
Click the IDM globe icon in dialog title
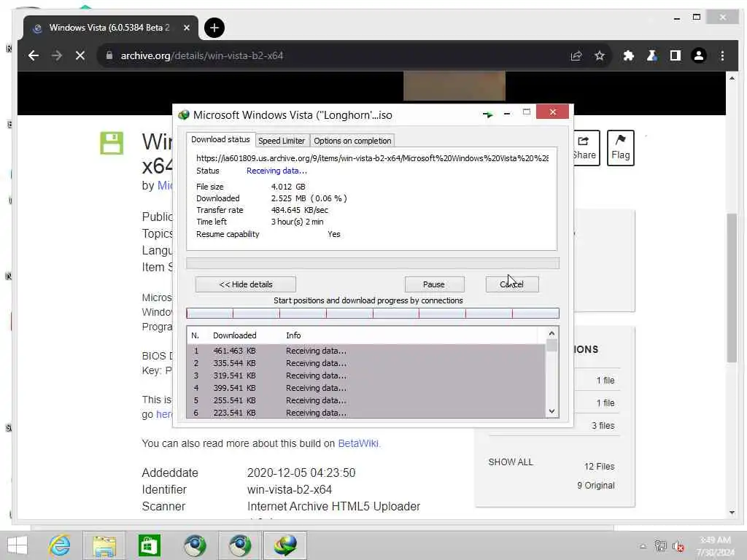pos(183,115)
